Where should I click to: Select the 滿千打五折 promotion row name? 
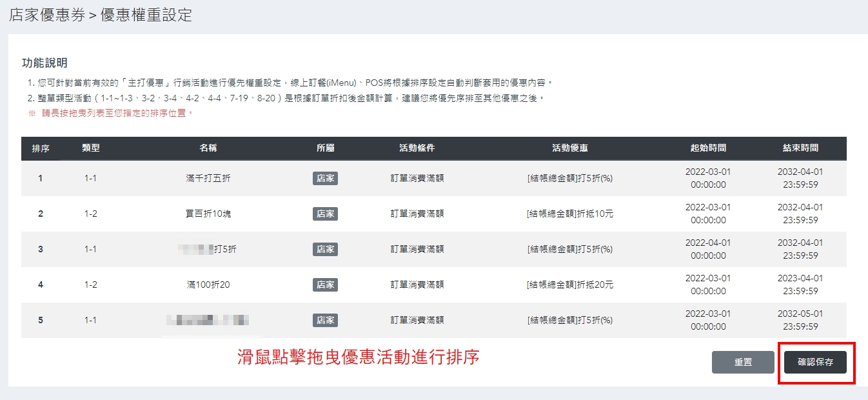(208, 179)
